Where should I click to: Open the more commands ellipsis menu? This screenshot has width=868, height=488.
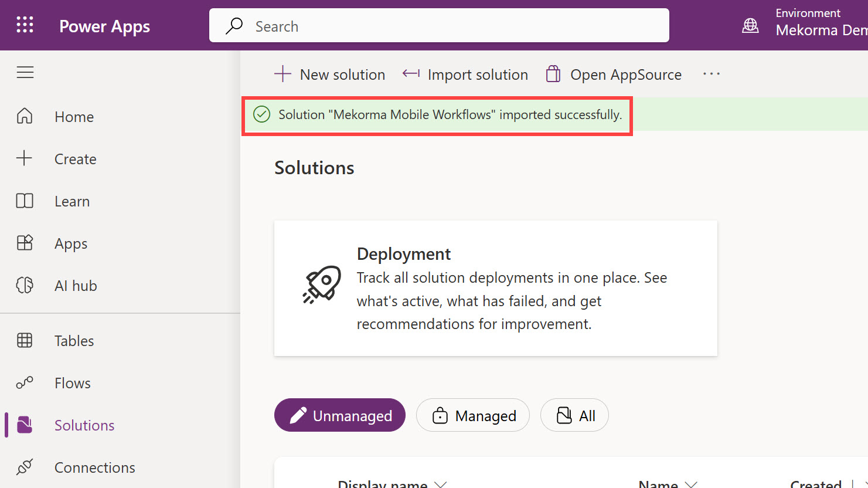coord(711,74)
